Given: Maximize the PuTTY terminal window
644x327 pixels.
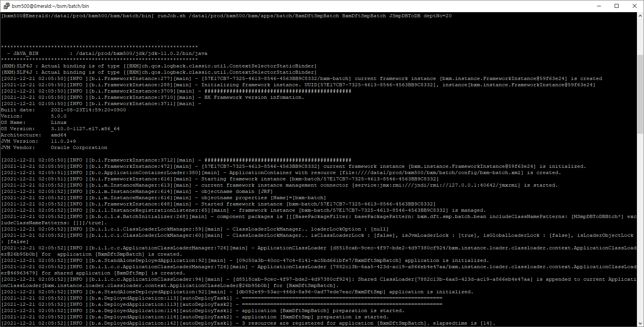Looking at the screenshot, I should click(617, 6).
